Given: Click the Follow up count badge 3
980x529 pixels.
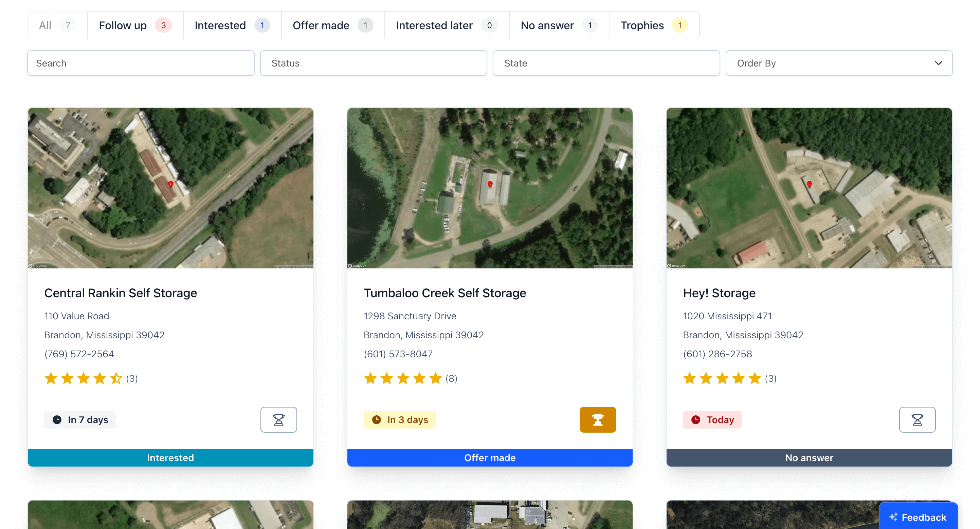Looking at the screenshot, I should 163,25.
